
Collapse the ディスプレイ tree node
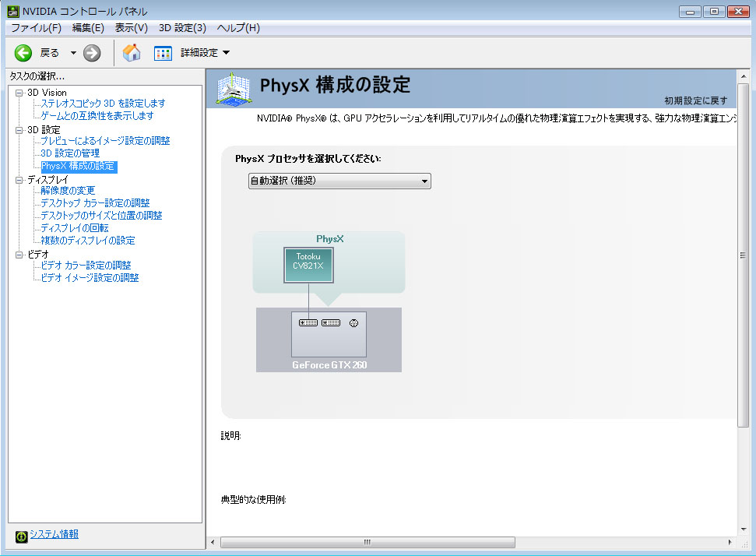tap(19, 180)
